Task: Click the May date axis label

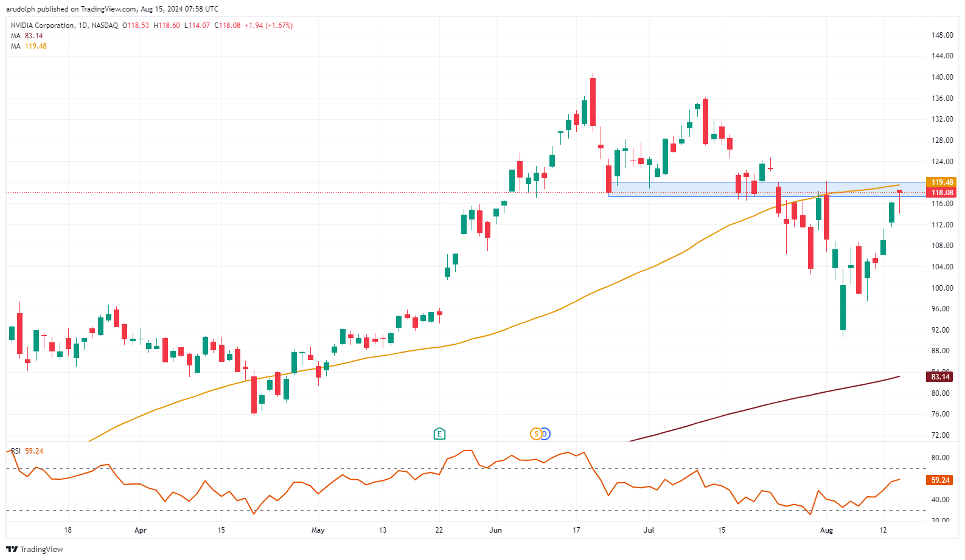Action: (x=318, y=530)
